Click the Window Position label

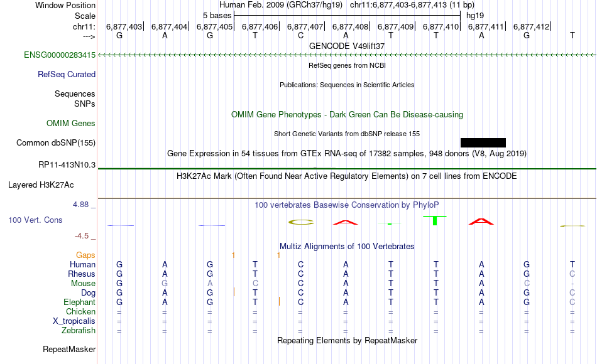tap(65, 5)
